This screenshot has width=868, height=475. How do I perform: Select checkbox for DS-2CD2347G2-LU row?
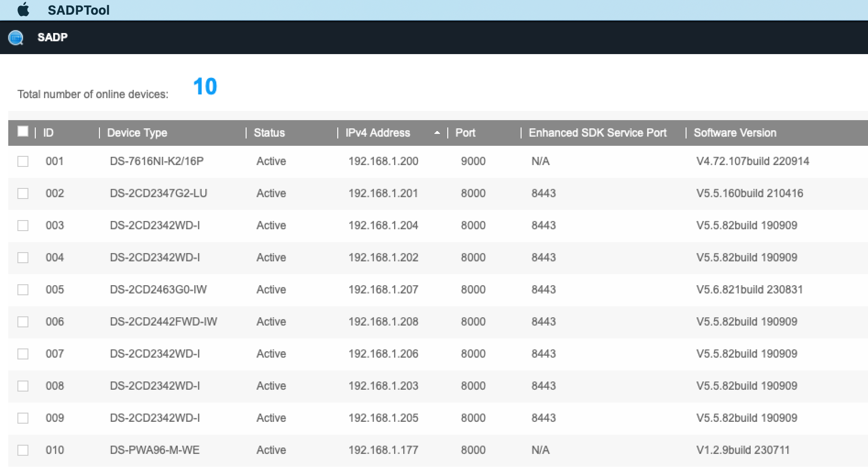click(23, 193)
